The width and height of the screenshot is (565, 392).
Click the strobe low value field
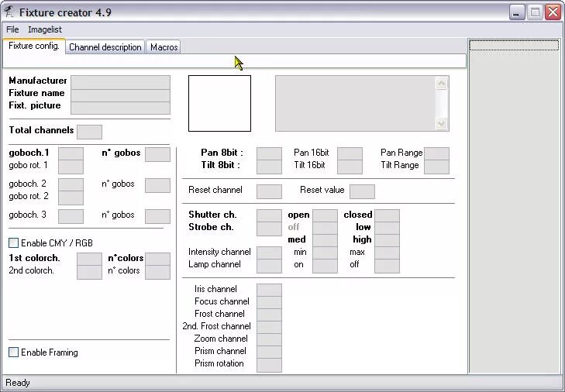coord(387,229)
